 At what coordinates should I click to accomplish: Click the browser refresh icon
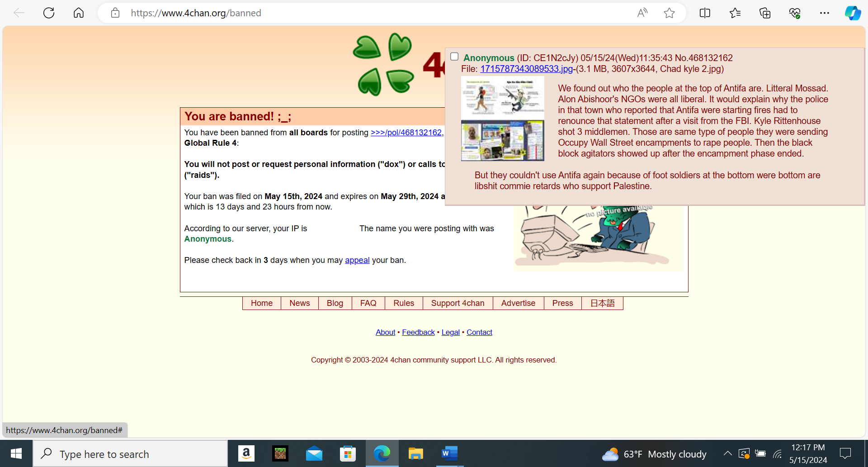(49, 13)
